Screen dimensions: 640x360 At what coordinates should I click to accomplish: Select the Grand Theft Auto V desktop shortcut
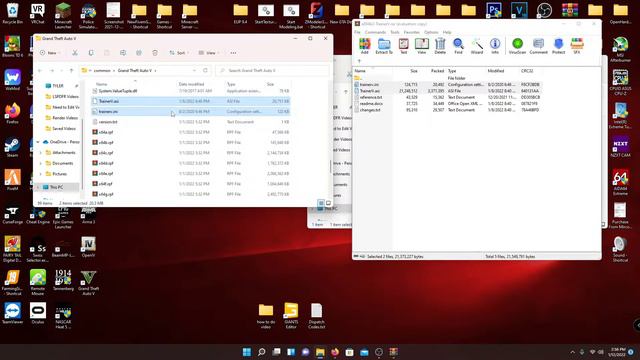click(x=88, y=283)
